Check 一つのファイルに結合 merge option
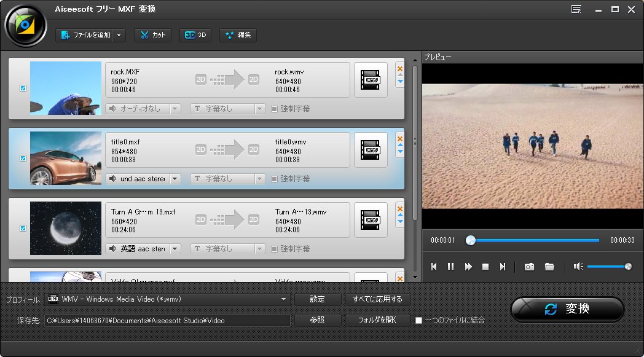The image size is (644, 357). tap(418, 320)
